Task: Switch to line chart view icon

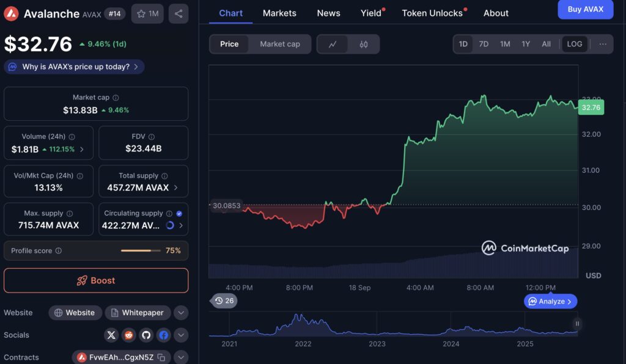Action: pyautogui.click(x=332, y=44)
